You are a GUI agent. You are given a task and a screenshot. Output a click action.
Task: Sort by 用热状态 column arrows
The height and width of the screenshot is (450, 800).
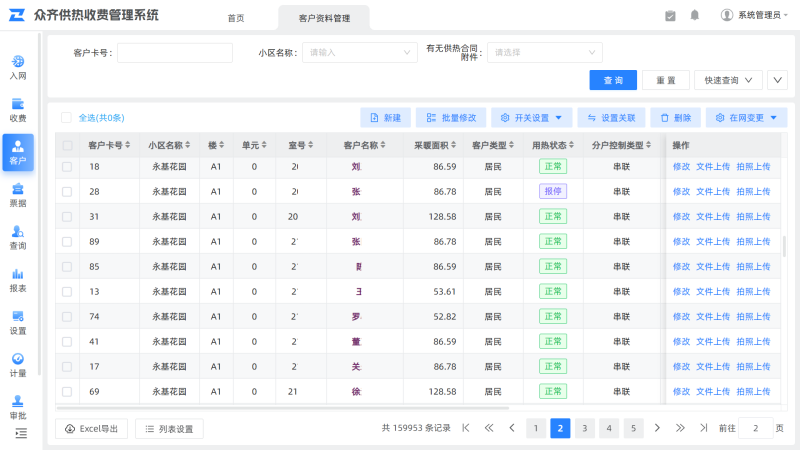tap(571, 145)
